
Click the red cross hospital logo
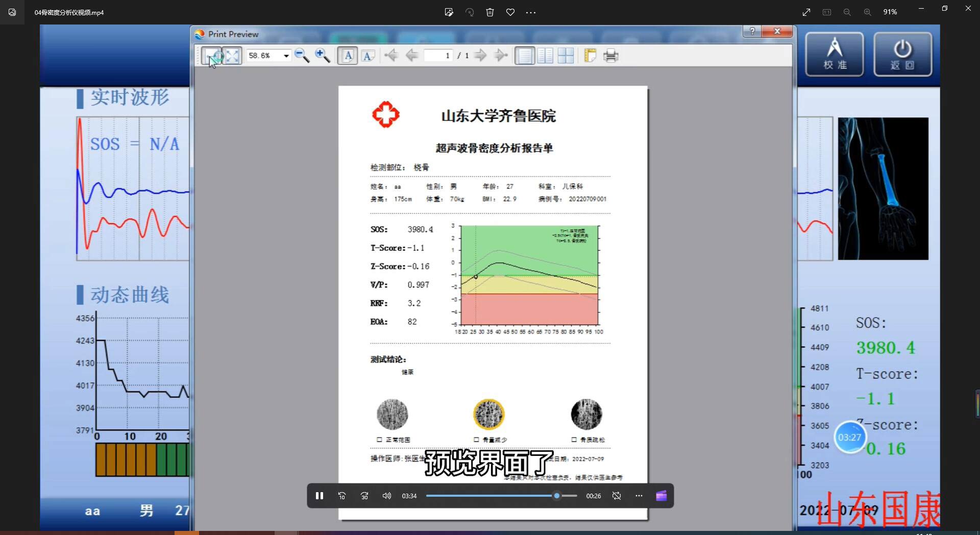pyautogui.click(x=386, y=114)
